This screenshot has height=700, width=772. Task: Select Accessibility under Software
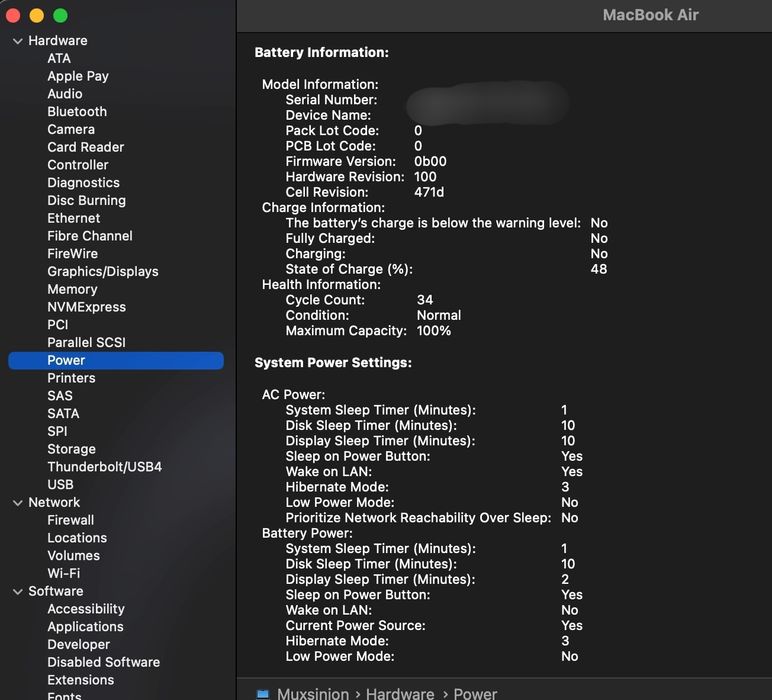coord(86,609)
